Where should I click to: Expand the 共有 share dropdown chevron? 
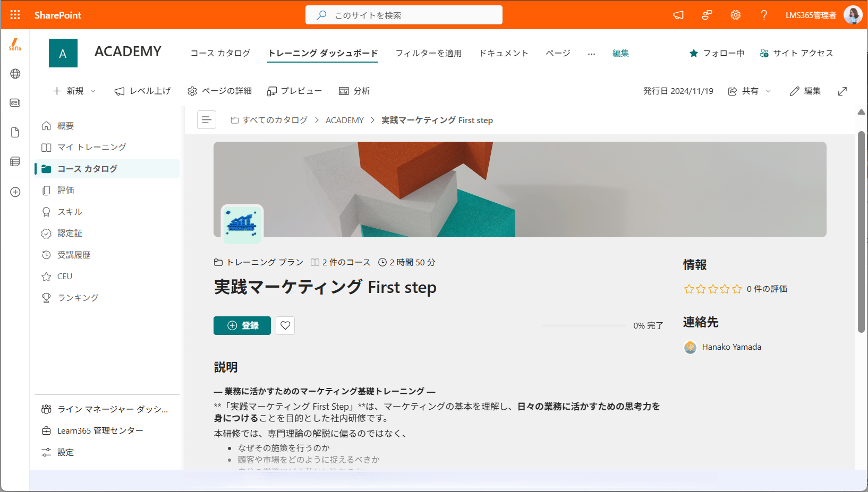(x=768, y=91)
